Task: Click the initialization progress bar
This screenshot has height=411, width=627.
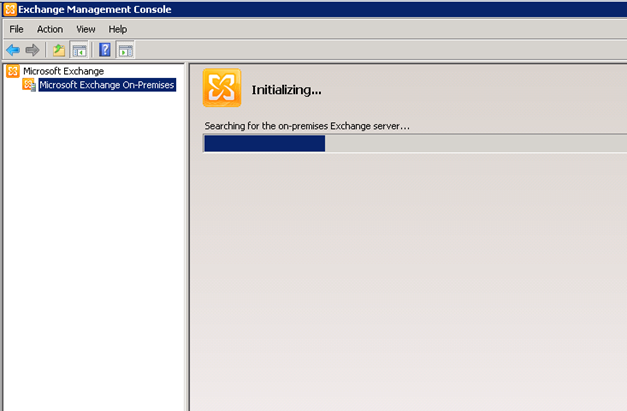Action: (415, 144)
